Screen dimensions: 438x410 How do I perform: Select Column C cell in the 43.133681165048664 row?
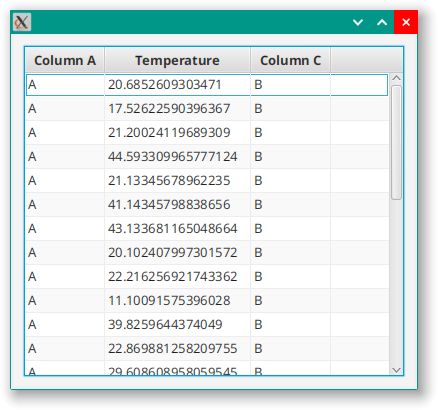point(290,229)
